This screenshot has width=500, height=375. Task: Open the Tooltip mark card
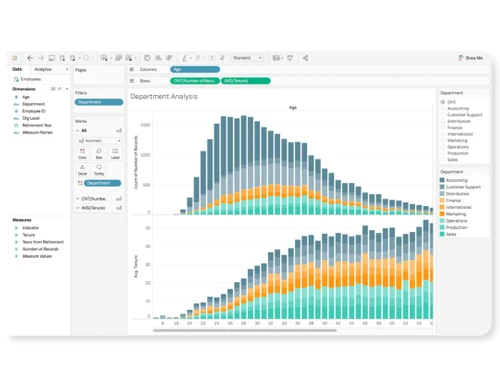click(99, 170)
